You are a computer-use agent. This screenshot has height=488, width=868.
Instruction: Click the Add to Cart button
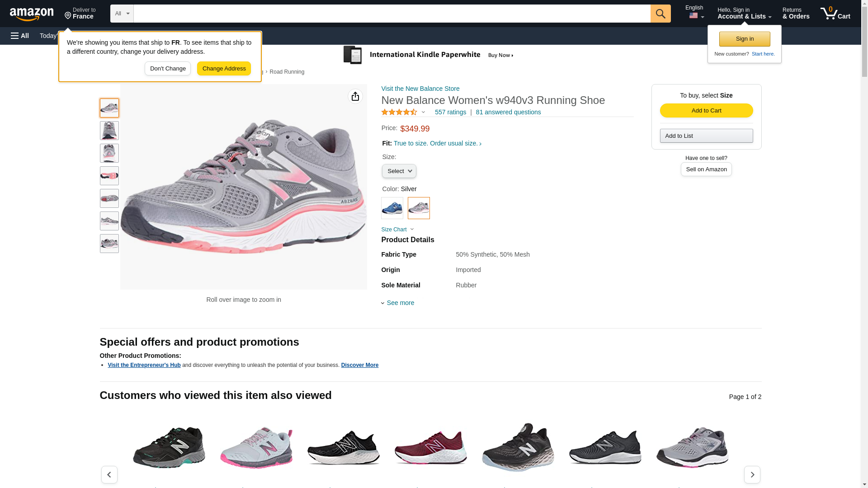pos(706,111)
